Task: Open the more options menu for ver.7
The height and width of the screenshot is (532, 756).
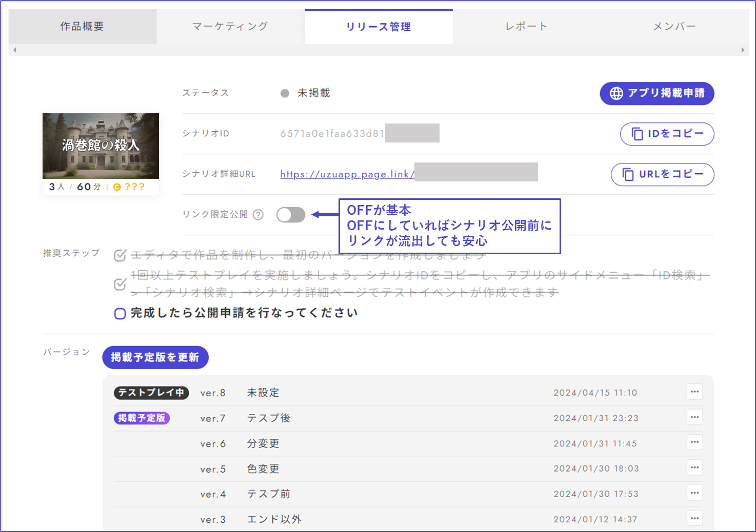Action: point(694,417)
